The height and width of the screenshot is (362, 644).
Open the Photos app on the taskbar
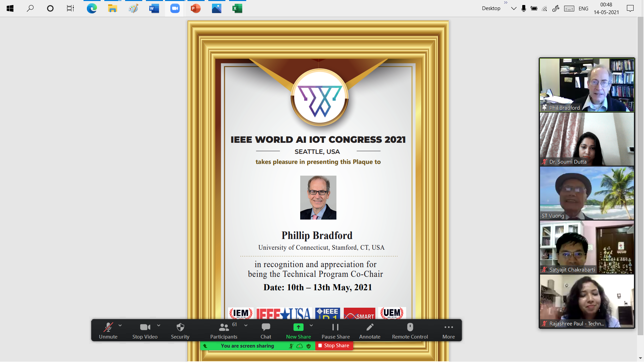216,8
